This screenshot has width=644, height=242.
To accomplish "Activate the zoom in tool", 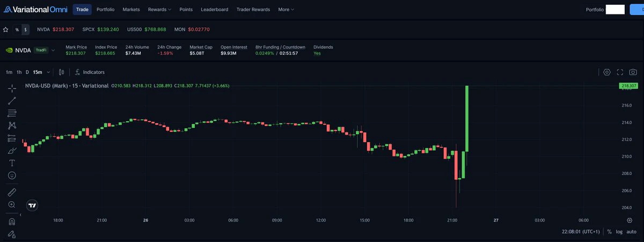I will (x=12, y=204).
